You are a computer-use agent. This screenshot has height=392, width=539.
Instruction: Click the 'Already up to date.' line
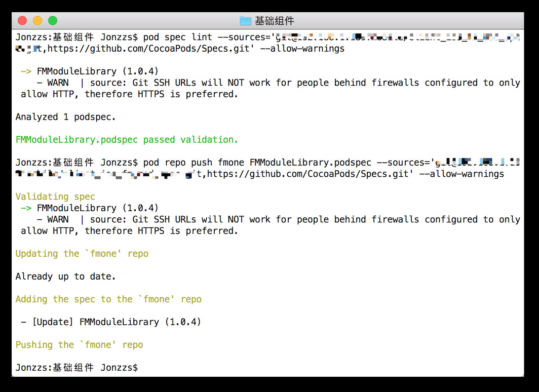tap(66, 277)
